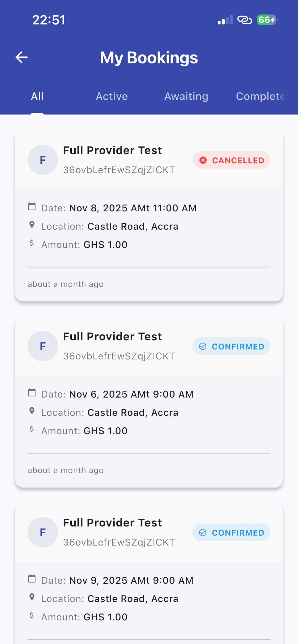Tap the battery indicator in the status bar

tap(267, 20)
